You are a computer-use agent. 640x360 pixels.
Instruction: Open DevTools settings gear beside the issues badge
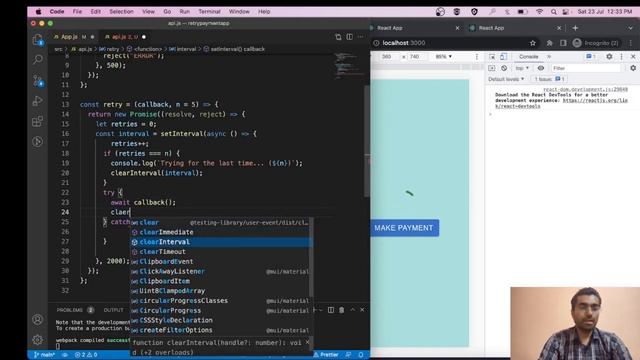pos(609,57)
